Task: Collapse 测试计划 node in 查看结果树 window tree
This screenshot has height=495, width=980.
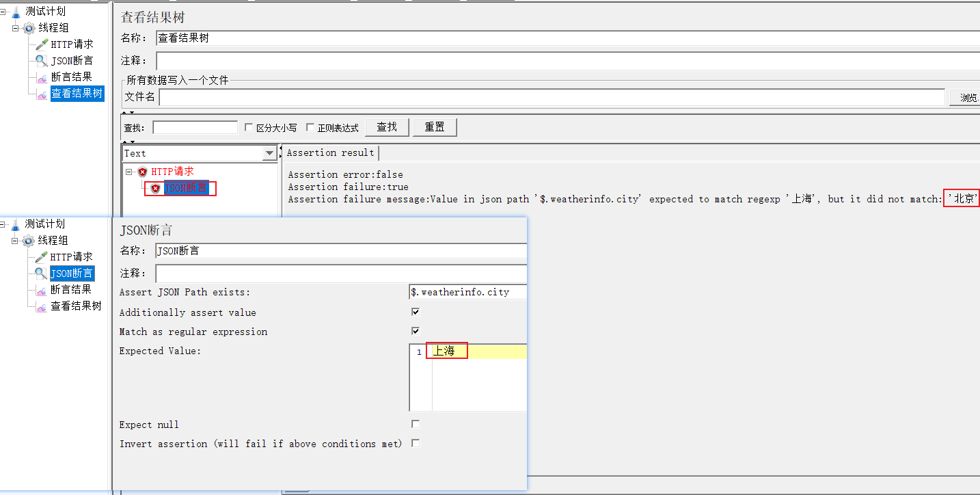Action: (x=4, y=12)
